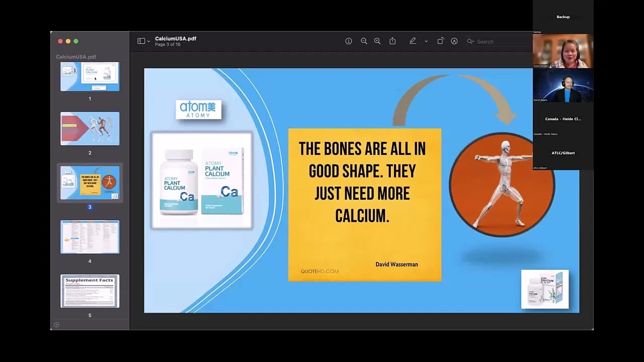
Task: Toggle the sidebar view icon
Action: pyautogui.click(x=141, y=41)
